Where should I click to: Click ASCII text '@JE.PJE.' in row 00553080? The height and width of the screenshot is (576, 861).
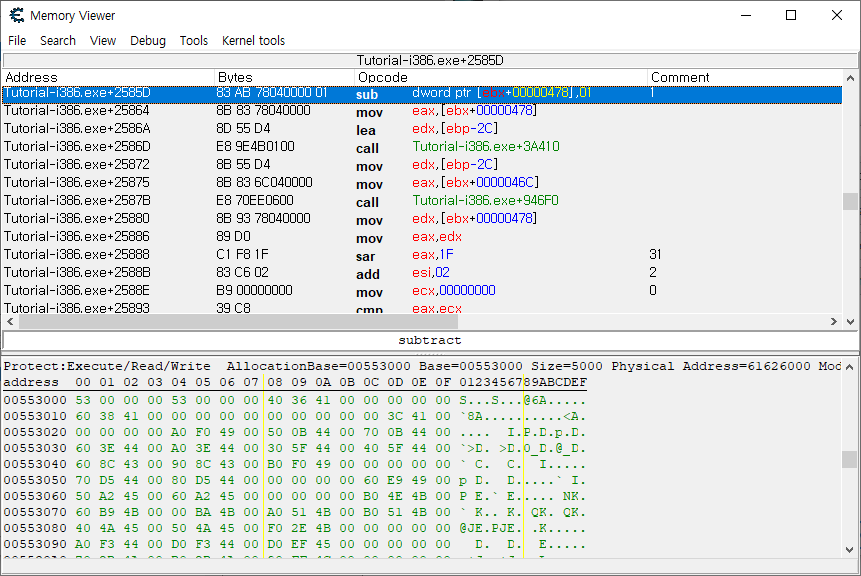491,528
